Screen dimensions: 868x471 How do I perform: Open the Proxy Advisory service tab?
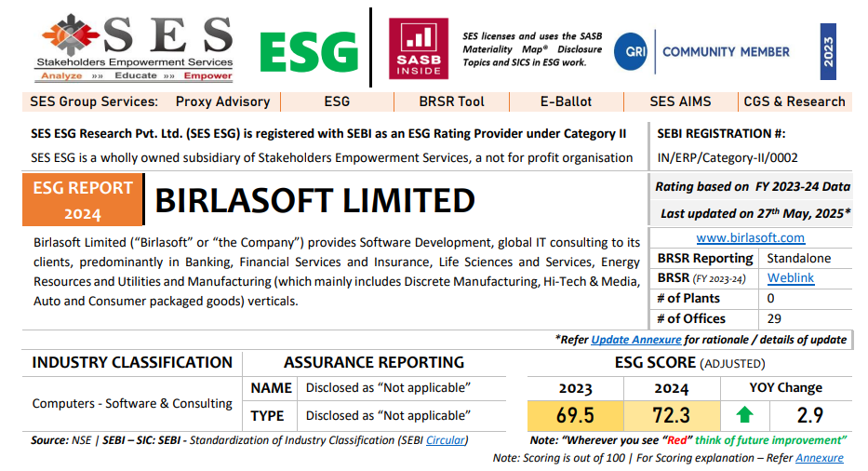222,101
